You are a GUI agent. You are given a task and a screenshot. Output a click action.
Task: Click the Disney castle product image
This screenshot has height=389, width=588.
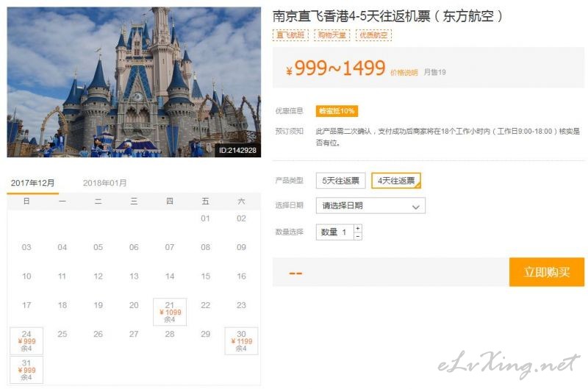[x=134, y=82]
